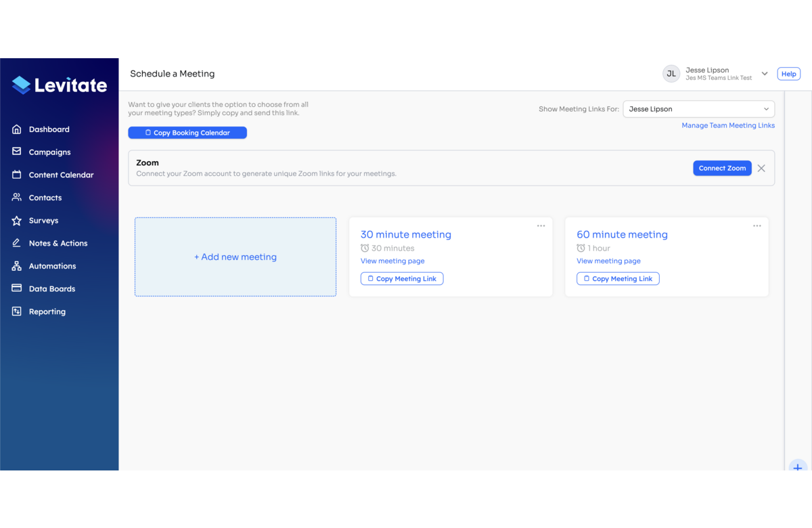This screenshot has height=528, width=812.
Task: Click the Levitate logo
Action: (x=60, y=85)
